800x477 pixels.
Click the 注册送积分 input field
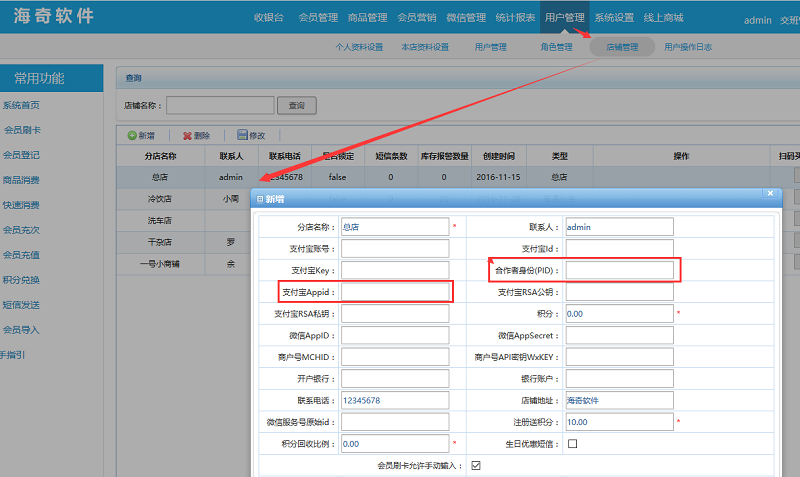(619, 422)
